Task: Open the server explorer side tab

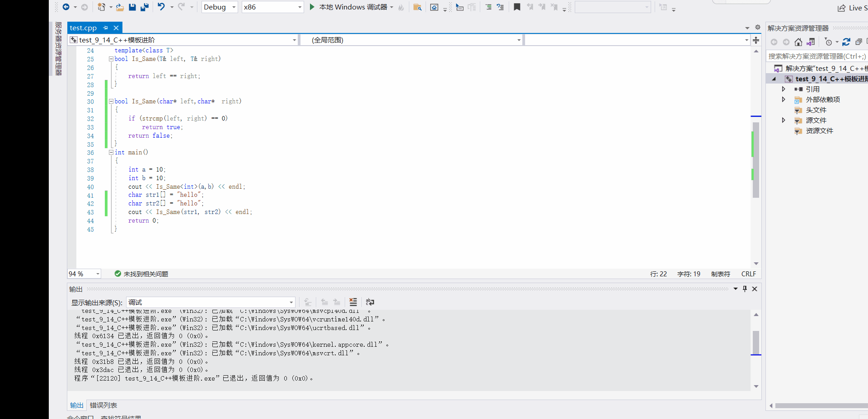Action: 58,48
